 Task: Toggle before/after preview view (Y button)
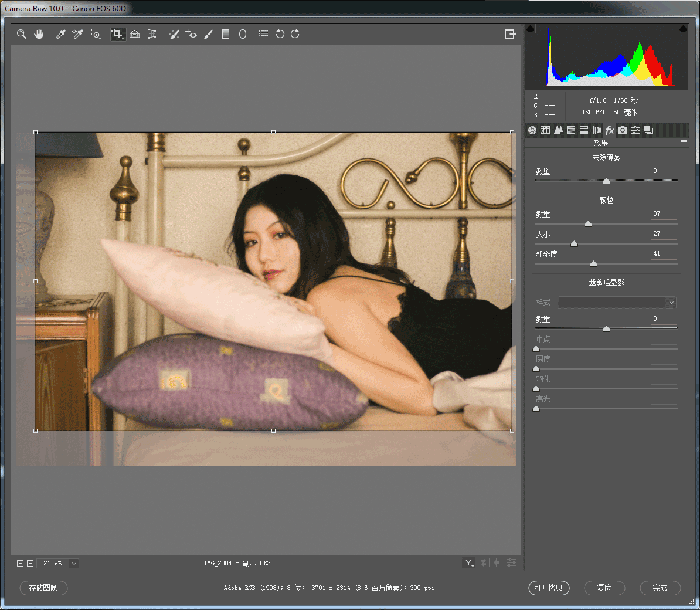point(468,562)
